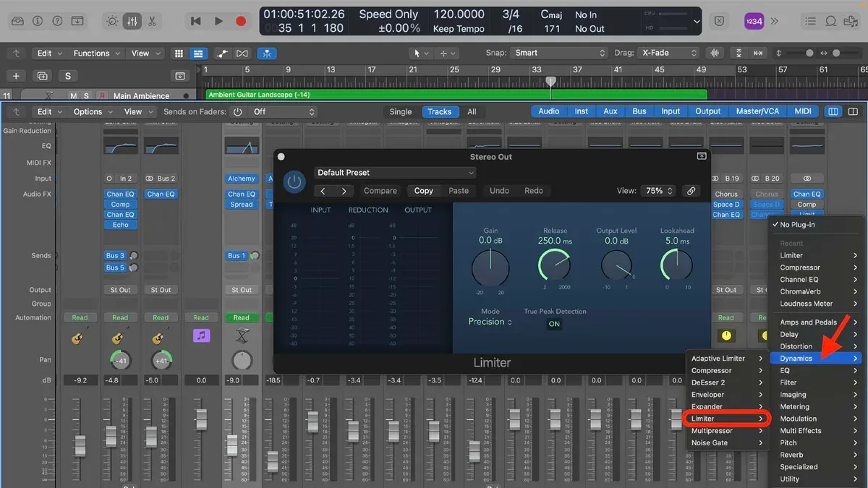Switch mixer to Tracks tab
Viewport: 868px width, 488px height.
[439, 112]
